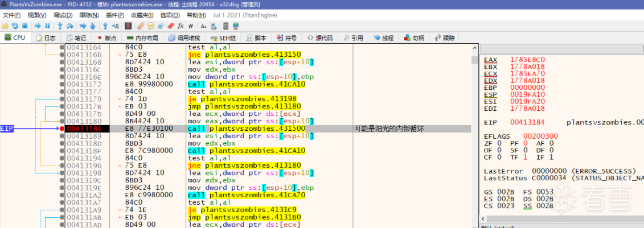The image size is (644, 228).
Task: Click the trace into icon
Action: [x=83, y=26]
